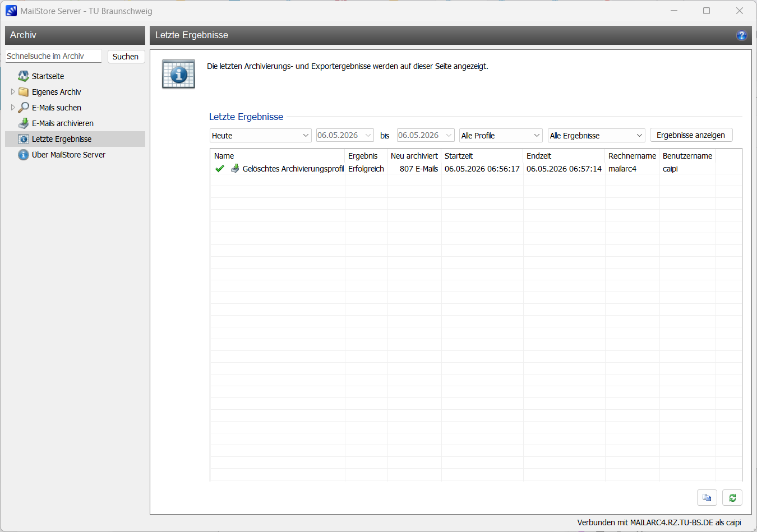Screen dimensions: 757x532
Task: Sort by the Ergebnis column header
Action: point(366,156)
